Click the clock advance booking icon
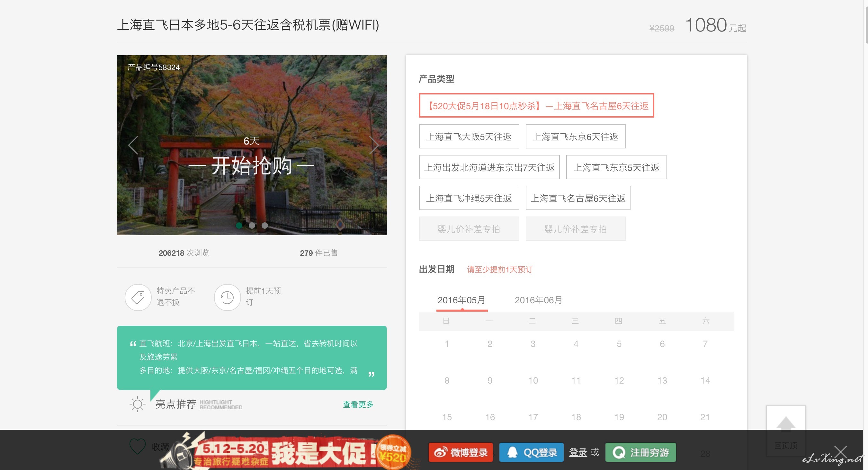This screenshot has width=868, height=470. pyautogui.click(x=227, y=297)
